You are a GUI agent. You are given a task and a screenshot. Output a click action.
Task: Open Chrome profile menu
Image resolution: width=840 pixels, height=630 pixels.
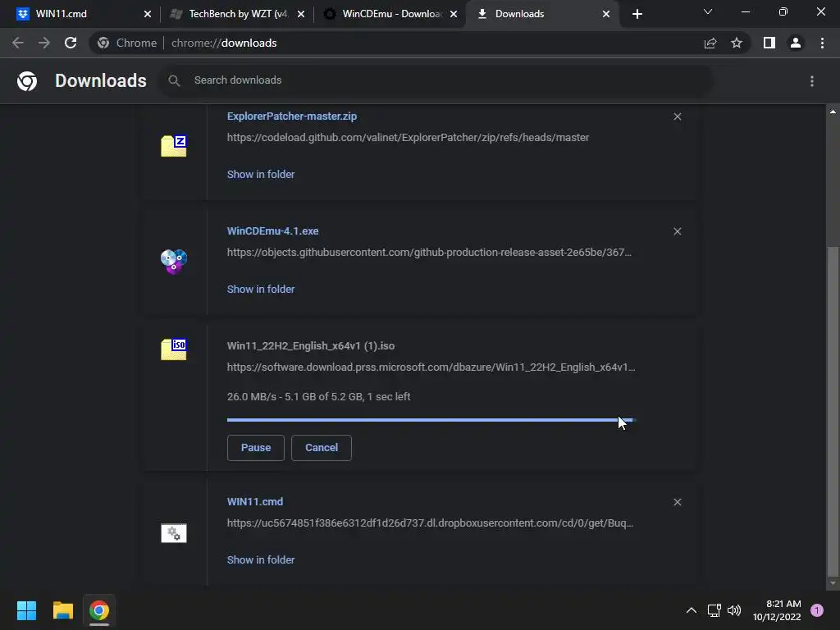796,43
